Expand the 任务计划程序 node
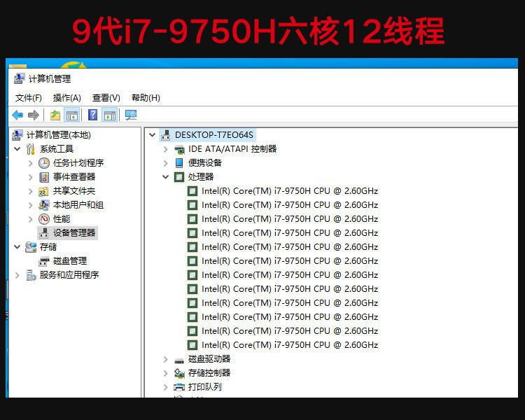The width and height of the screenshot is (525, 420). coord(31,163)
